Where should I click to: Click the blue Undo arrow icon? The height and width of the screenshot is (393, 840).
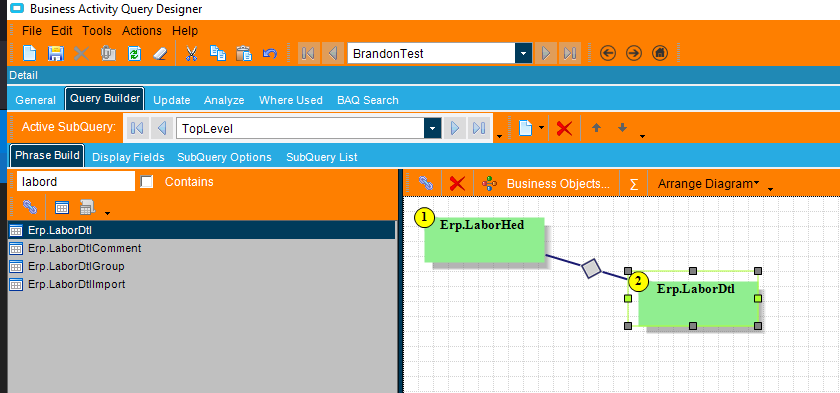[x=269, y=54]
